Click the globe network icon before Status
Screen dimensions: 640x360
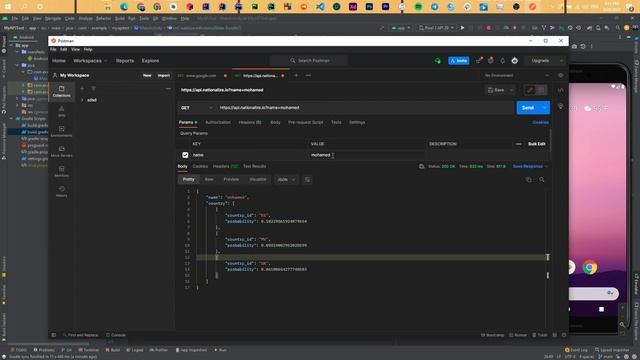point(422,167)
